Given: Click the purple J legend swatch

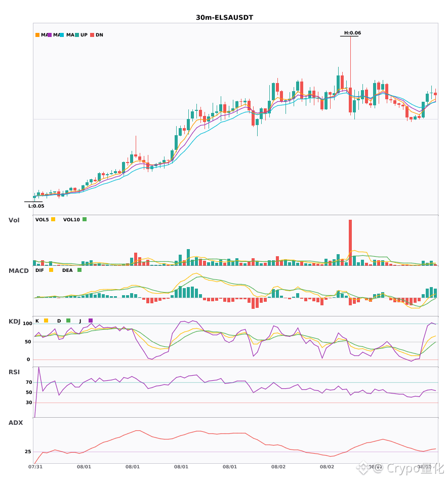Looking at the screenshot, I should 91,320.
